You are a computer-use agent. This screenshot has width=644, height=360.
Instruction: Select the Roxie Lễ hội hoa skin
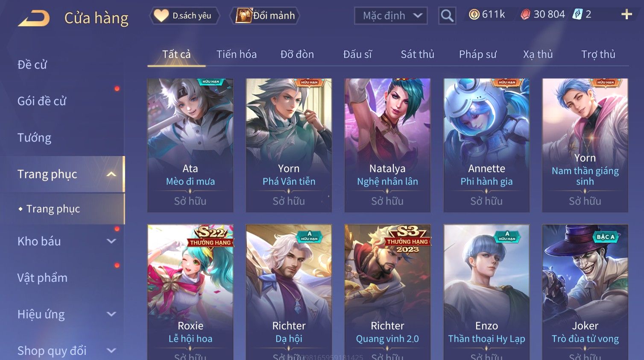click(x=190, y=292)
